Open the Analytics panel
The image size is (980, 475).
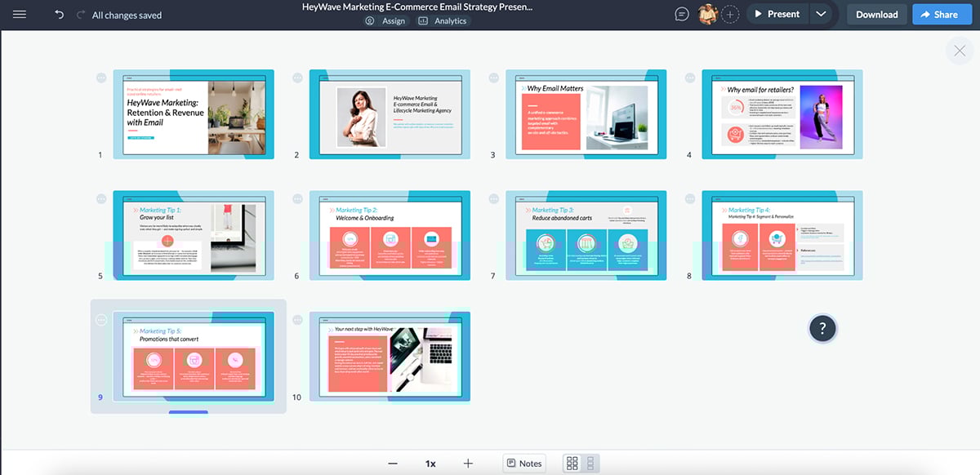coord(443,20)
